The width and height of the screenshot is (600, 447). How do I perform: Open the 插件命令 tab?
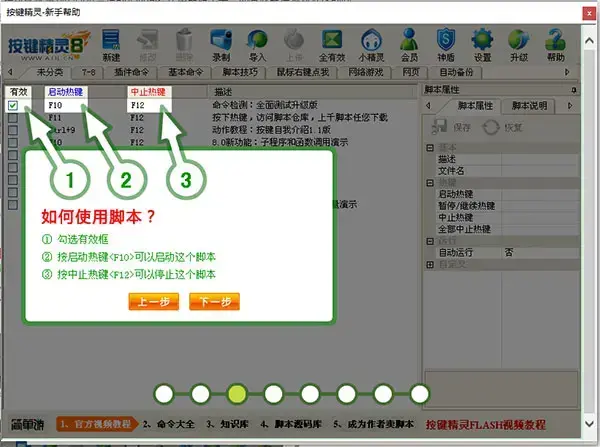point(131,72)
